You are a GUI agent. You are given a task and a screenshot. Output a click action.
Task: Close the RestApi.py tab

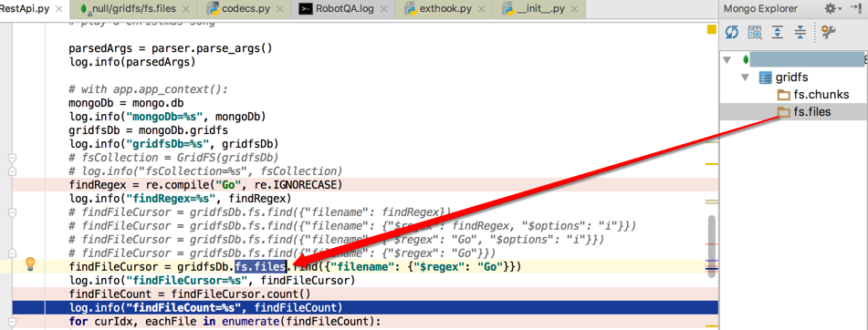click(60, 9)
